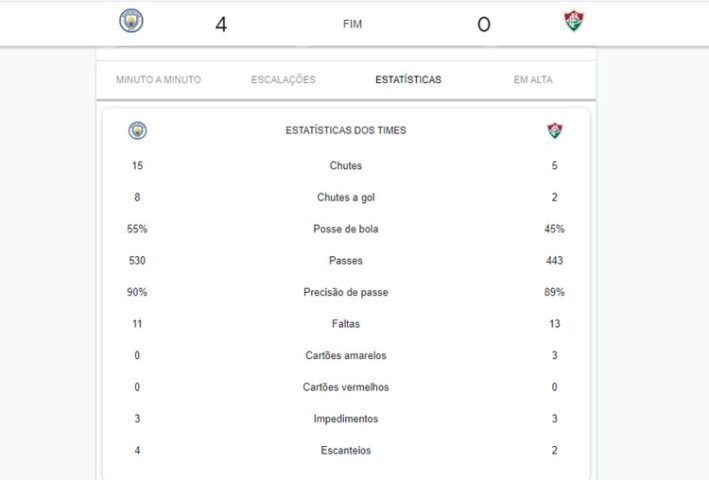Click Manchester City's score of 4
Screen dimensions: 709x480
pos(221,24)
